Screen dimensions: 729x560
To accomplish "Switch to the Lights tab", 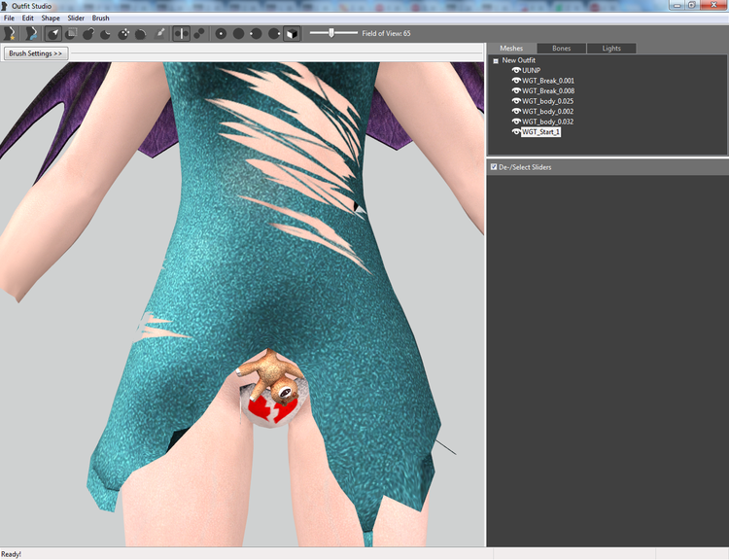I will [x=611, y=49].
